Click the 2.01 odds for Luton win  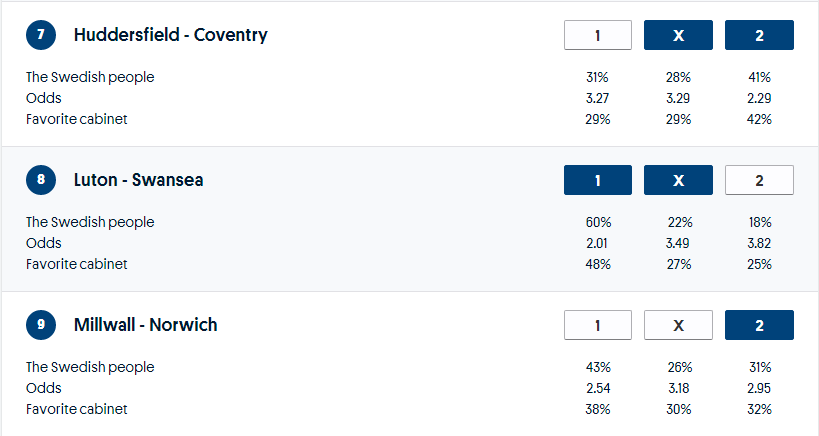(598, 243)
